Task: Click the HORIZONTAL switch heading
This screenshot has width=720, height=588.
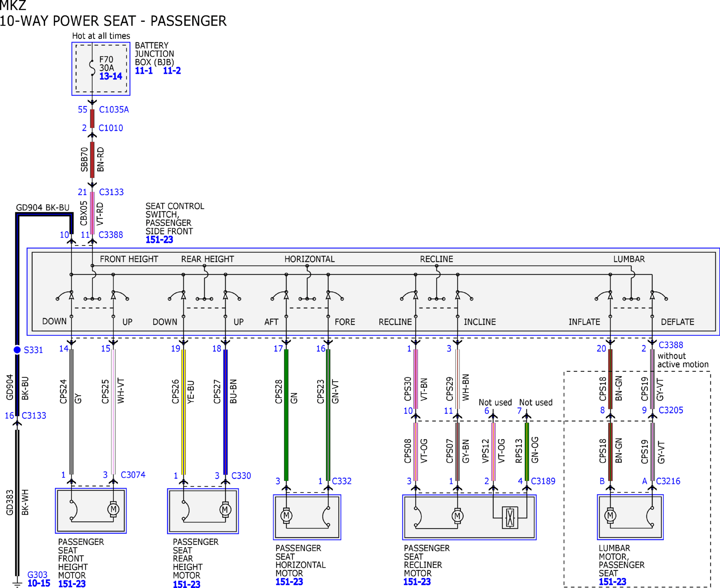Action: click(x=309, y=259)
